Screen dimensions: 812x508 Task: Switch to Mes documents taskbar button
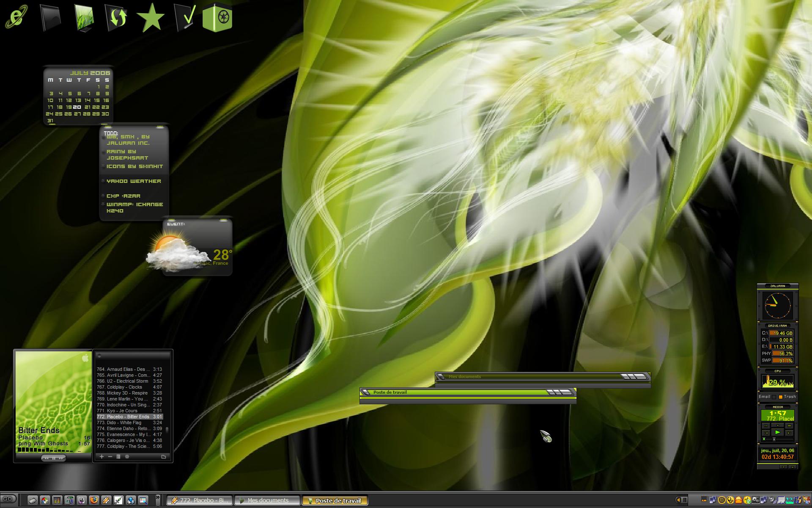(267, 500)
